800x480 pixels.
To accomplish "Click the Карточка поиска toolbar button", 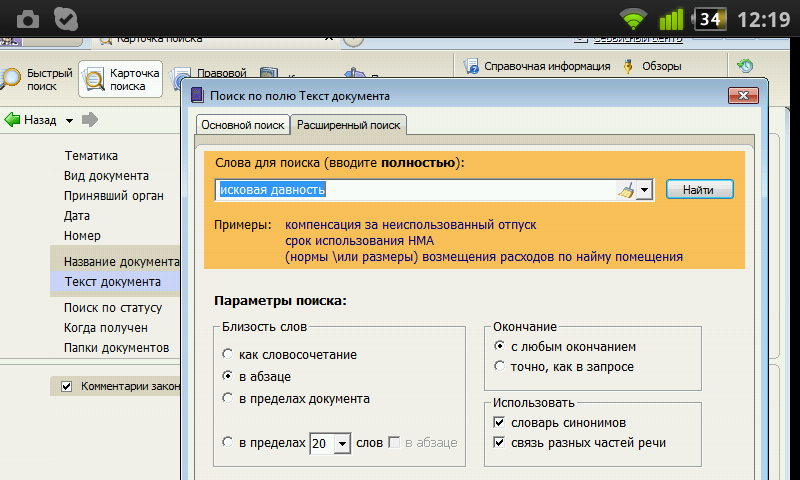I will pos(121,79).
